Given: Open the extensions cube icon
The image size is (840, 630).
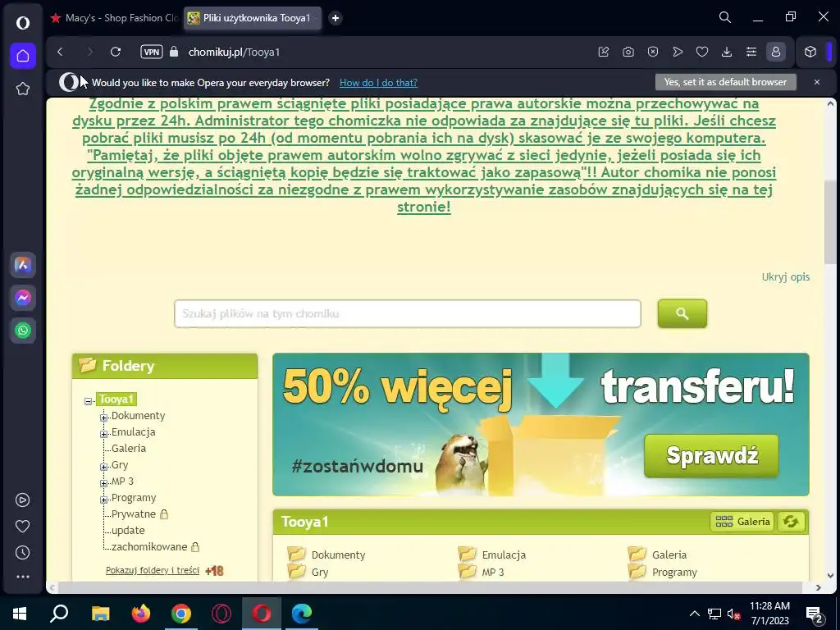Looking at the screenshot, I should click(x=810, y=52).
